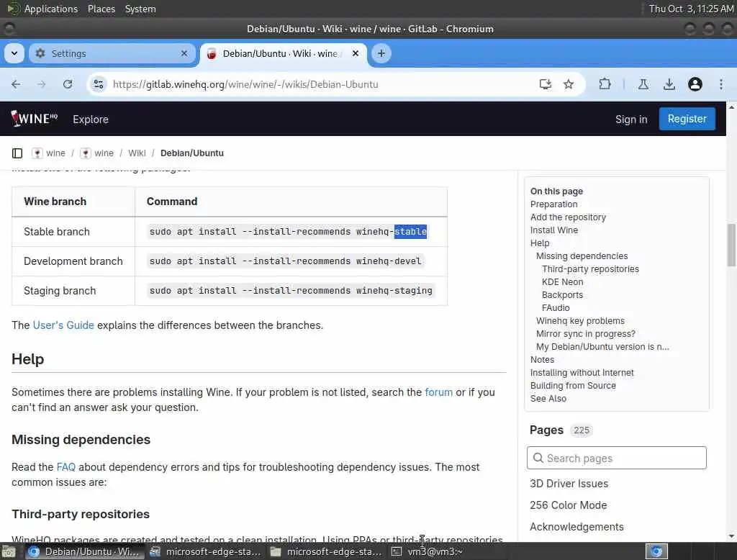Click the Search pages input field
Viewport: 737px width, 560px height.
click(x=616, y=458)
